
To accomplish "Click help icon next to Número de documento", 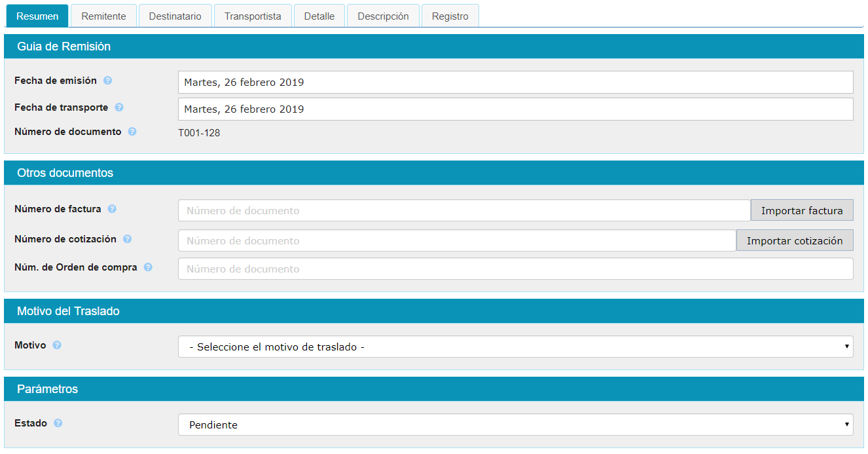I will point(132,132).
